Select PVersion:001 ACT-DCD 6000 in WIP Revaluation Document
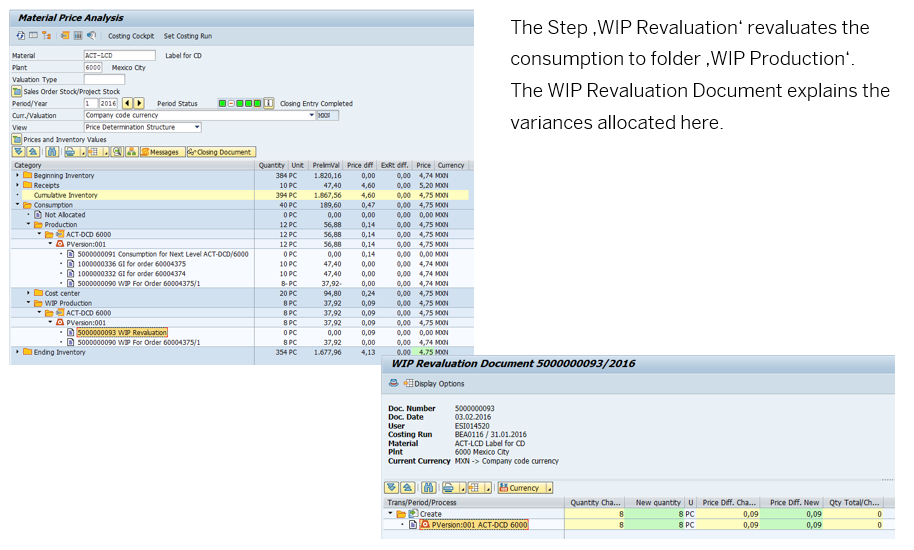The height and width of the screenshot is (550, 914). point(474,525)
